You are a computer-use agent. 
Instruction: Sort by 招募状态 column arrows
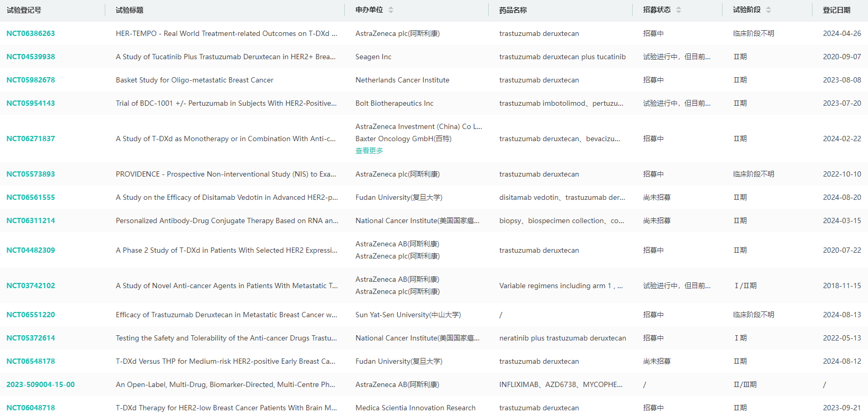click(679, 10)
